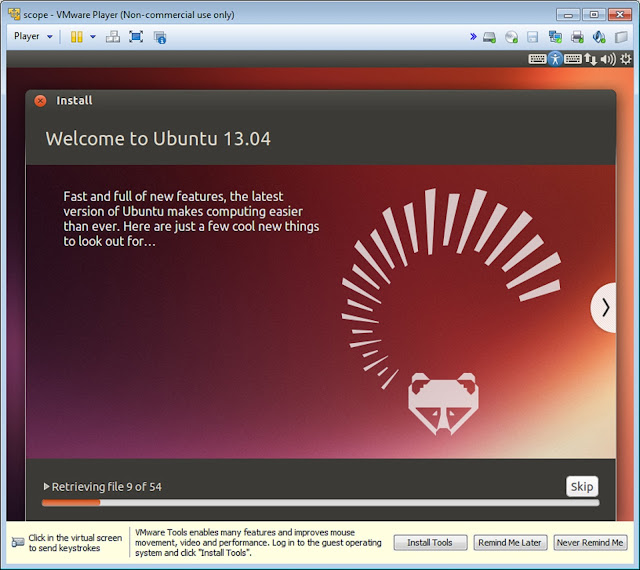Open the keyboard layout indicator left of accessibility

[x=537, y=59]
